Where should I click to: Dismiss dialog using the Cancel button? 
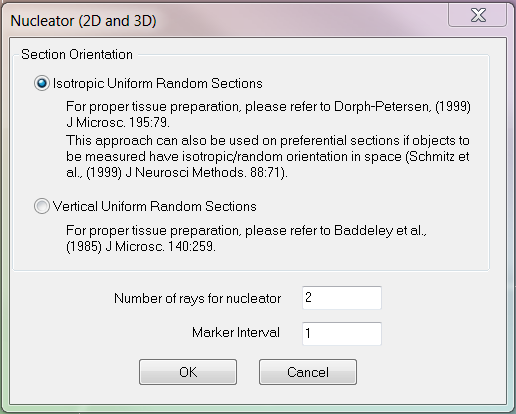pyautogui.click(x=308, y=372)
